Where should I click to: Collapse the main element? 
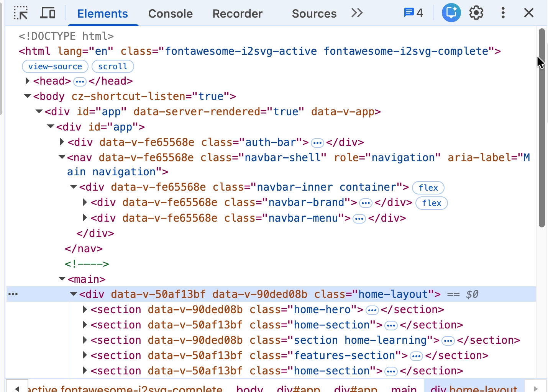point(62,279)
